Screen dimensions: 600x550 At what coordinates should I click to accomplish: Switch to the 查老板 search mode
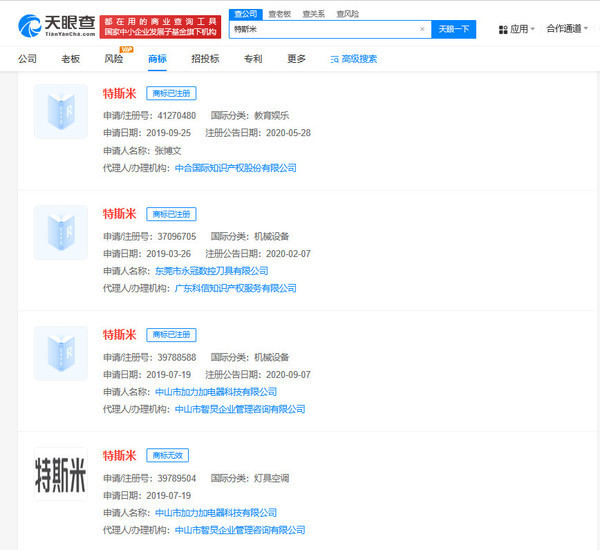(281, 13)
